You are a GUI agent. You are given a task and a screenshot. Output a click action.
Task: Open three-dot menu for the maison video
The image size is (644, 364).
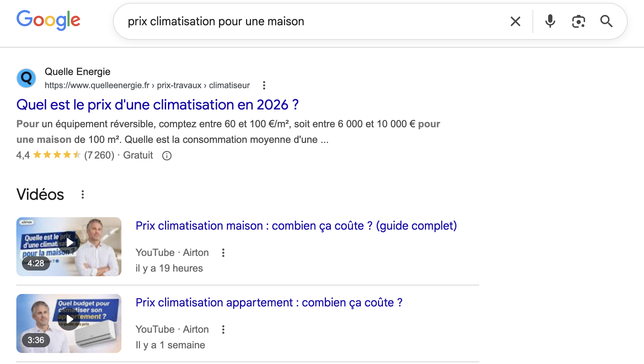pyautogui.click(x=223, y=253)
